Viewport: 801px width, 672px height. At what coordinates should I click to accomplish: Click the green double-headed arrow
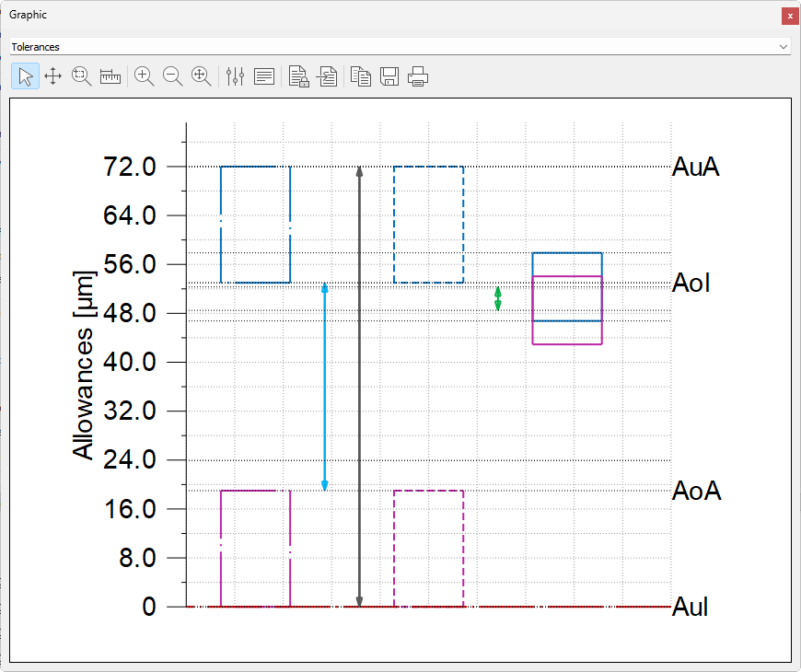tap(498, 298)
